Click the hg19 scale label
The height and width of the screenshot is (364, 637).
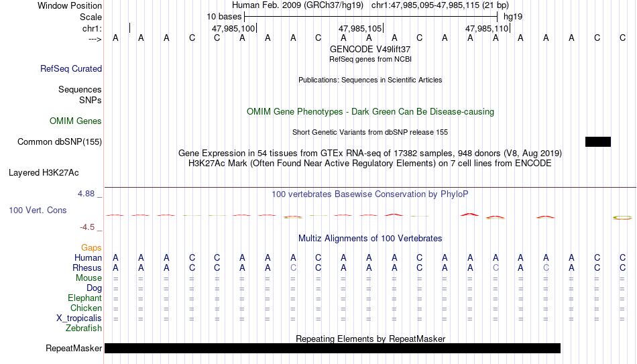513,17
